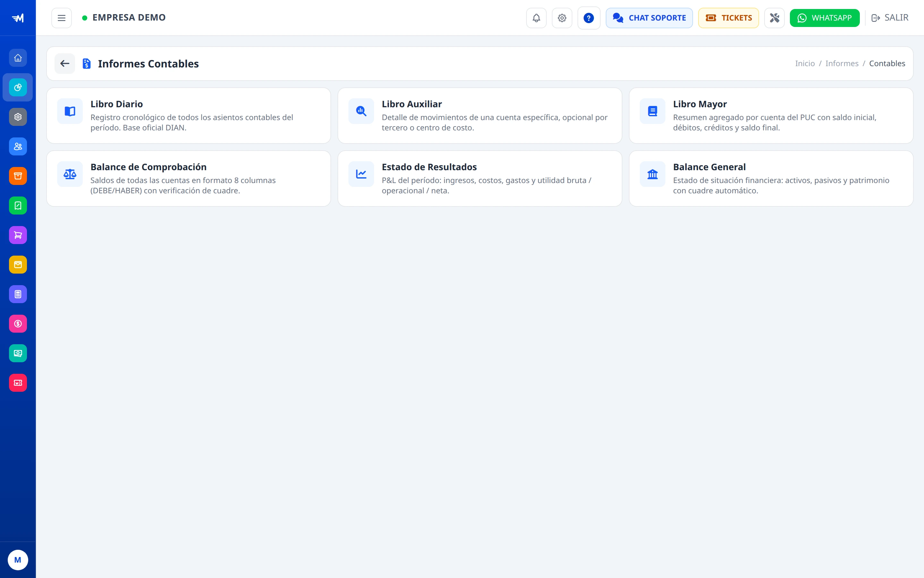The image size is (924, 578).
Task: Open the Tickets button
Action: pyautogui.click(x=728, y=18)
